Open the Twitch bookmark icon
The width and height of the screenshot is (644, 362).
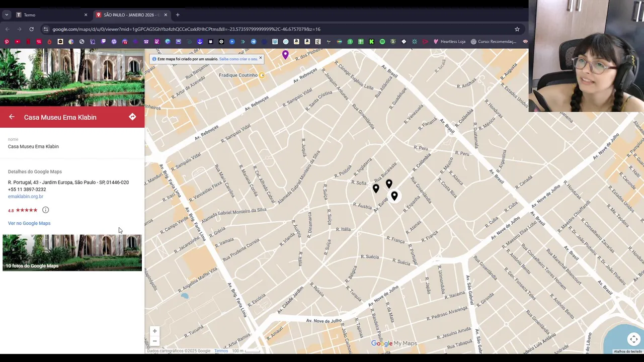pos(103,42)
